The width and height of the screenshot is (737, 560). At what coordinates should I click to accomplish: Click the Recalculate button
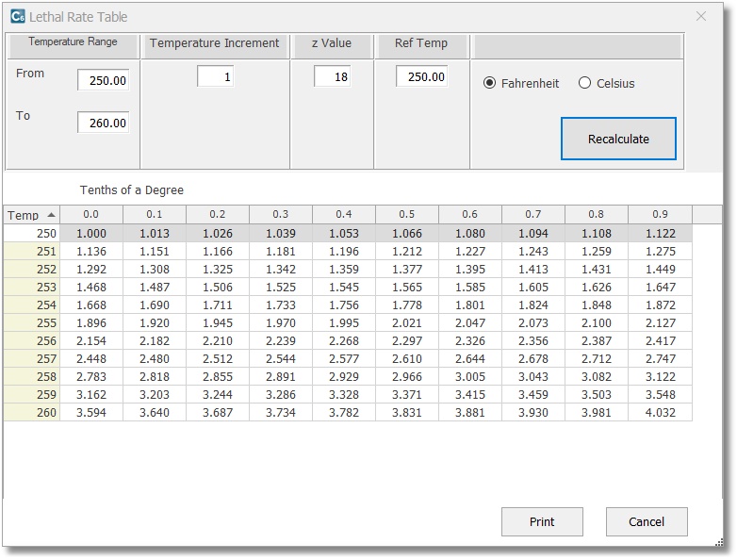(x=618, y=139)
